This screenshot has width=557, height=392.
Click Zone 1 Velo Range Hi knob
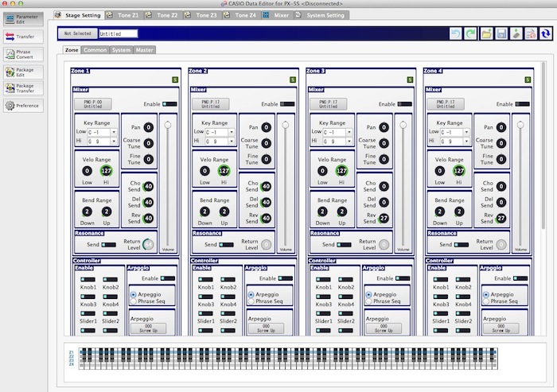(106, 171)
